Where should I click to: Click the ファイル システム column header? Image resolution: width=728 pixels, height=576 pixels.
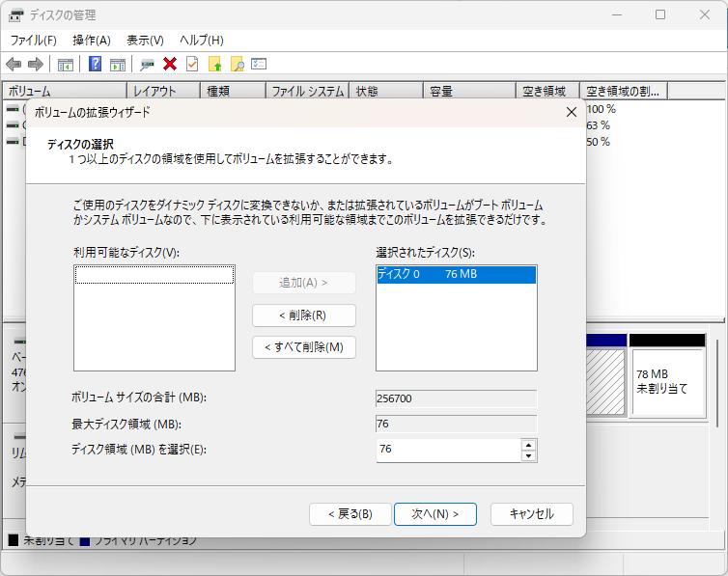(x=307, y=91)
